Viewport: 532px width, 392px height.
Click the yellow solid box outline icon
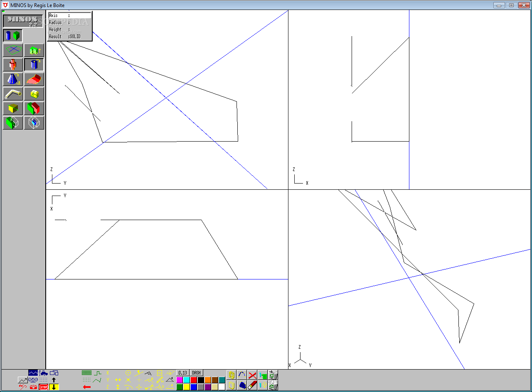[232, 385]
